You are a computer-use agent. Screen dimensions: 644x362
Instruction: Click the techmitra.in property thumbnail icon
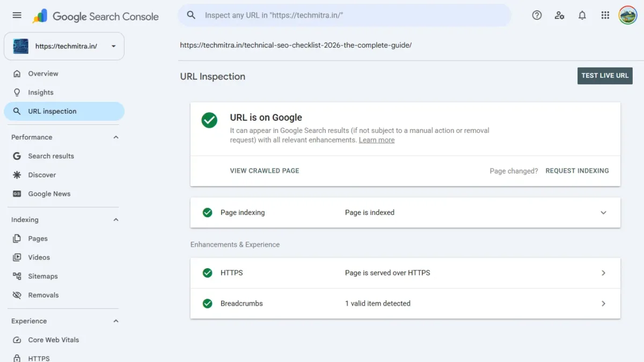click(21, 46)
